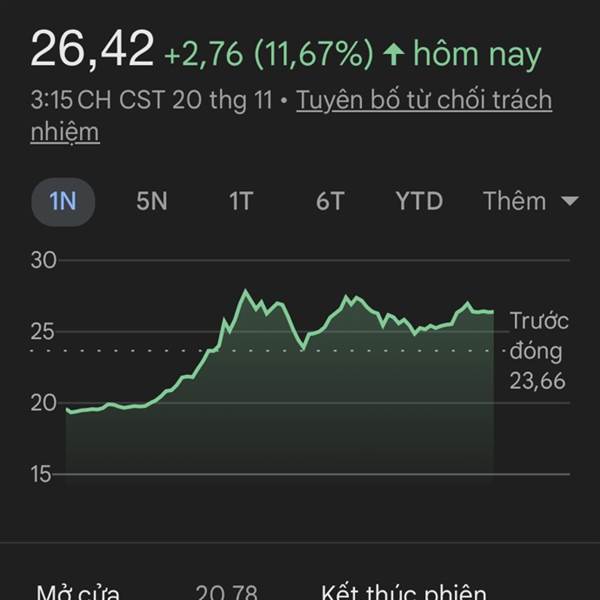Select the YTD range tab

point(419,201)
